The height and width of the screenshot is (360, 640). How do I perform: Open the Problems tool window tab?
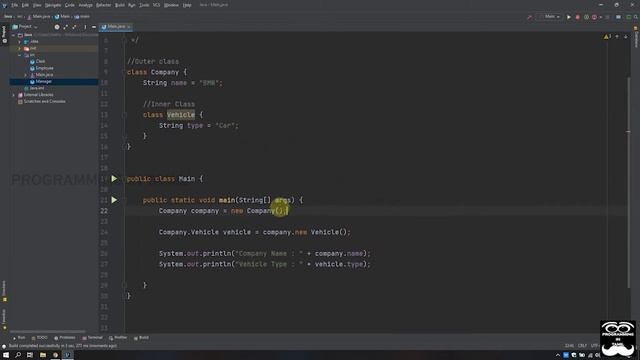(65, 338)
